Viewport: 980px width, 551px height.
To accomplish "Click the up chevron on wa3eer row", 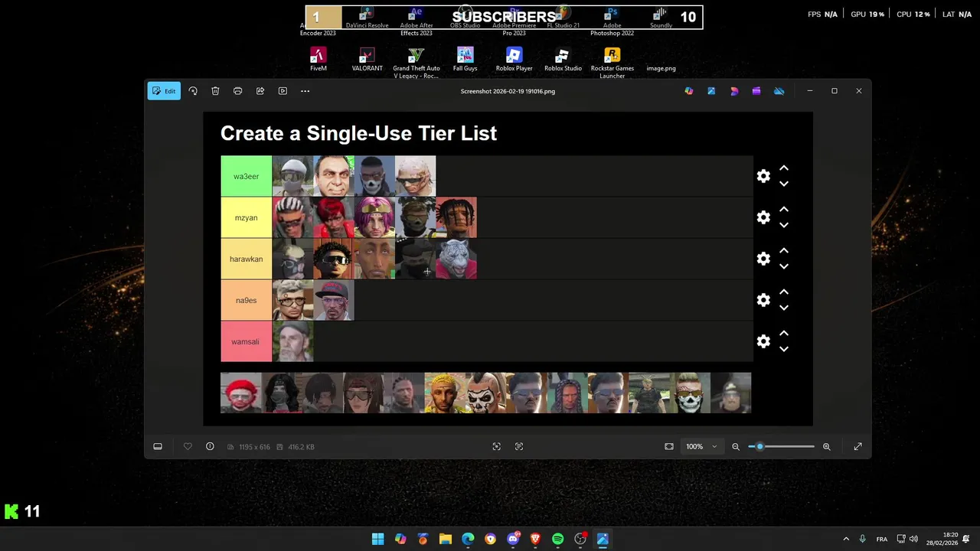I will coord(784,168).
